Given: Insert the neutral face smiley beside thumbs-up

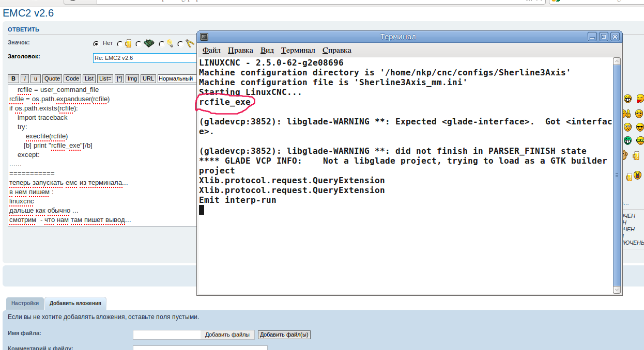Looking at the screenshot, I should pos(639,113).
